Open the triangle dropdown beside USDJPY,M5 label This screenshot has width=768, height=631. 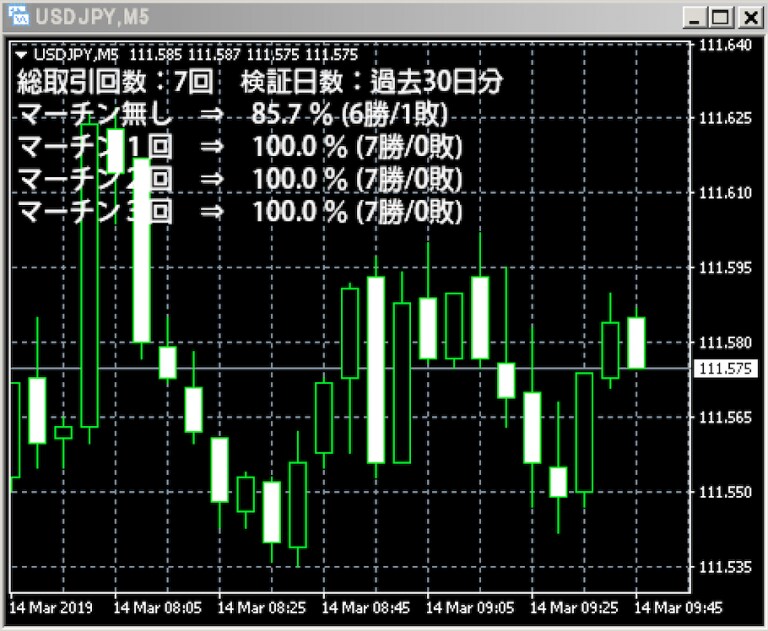coord(21,55)
